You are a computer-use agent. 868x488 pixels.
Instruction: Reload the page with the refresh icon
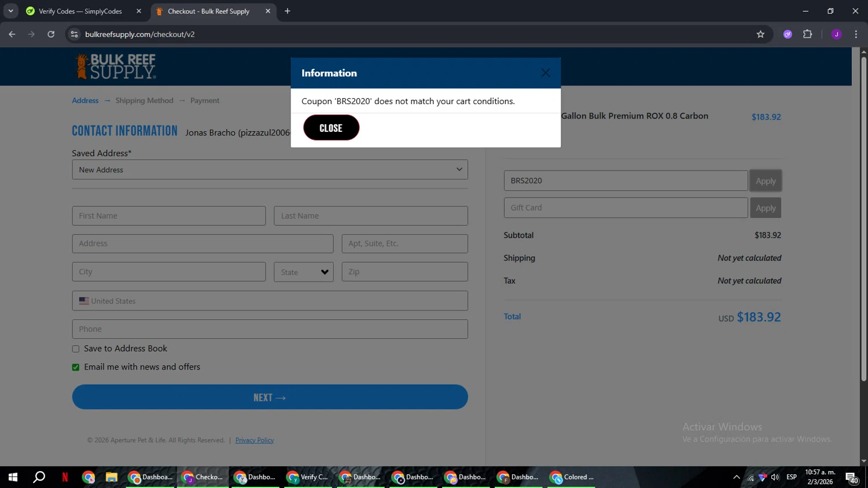[x=51, y=34]
